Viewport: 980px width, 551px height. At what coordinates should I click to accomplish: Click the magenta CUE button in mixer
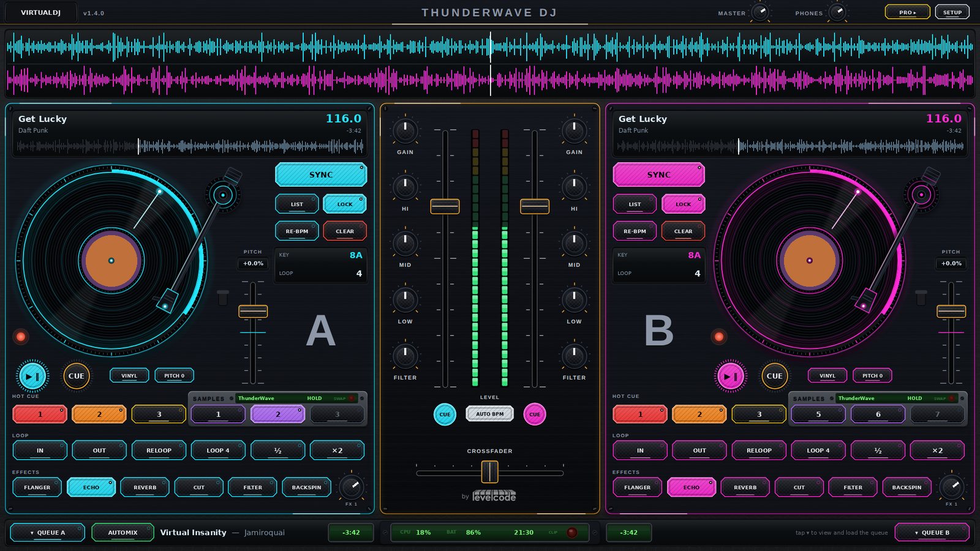point(535,414)
